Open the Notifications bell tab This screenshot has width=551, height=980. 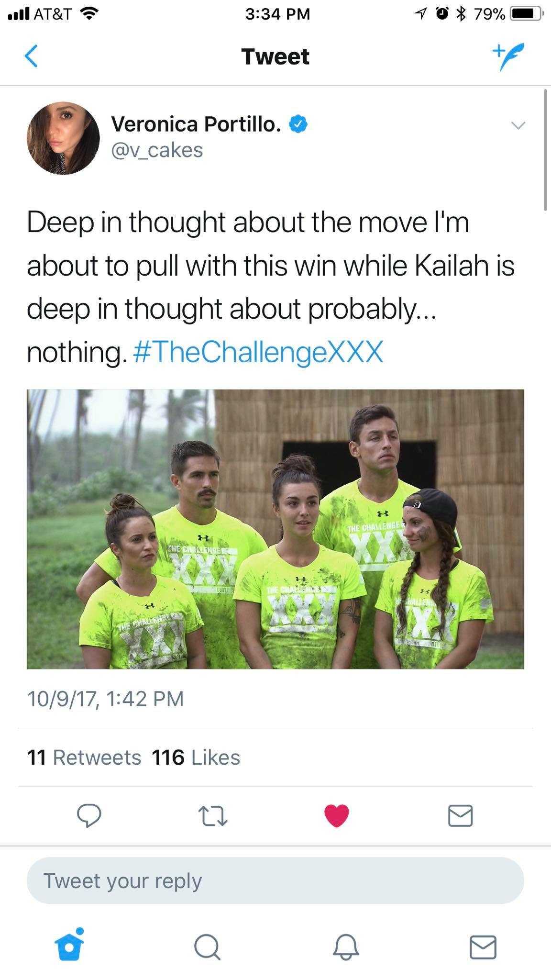345,947
